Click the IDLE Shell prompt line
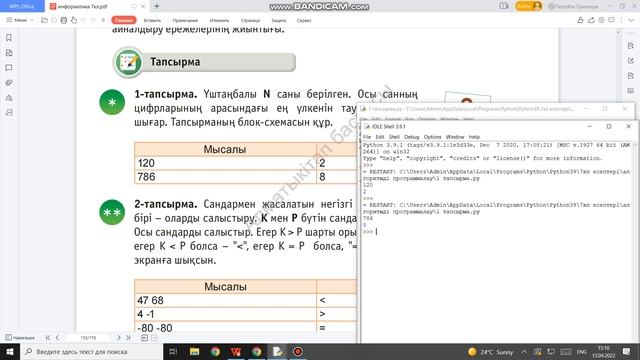Screen dimensions: 640x360 click(496, 232)
